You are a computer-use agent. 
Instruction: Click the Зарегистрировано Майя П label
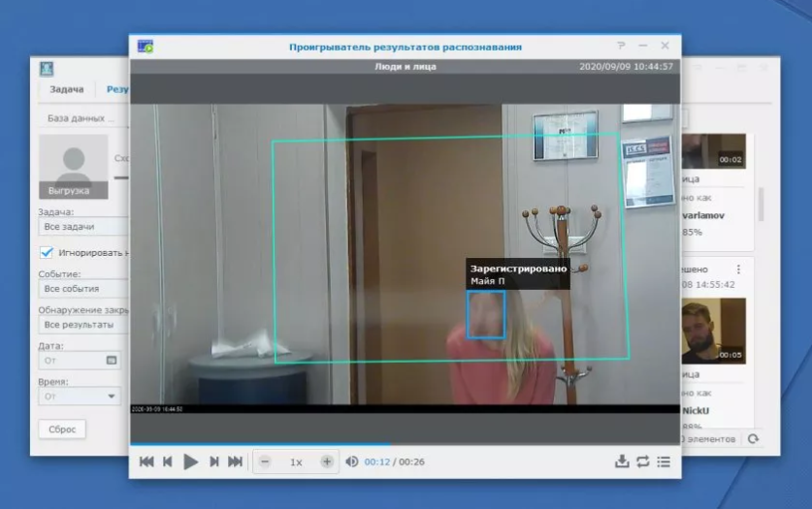(x=518, y=274)
